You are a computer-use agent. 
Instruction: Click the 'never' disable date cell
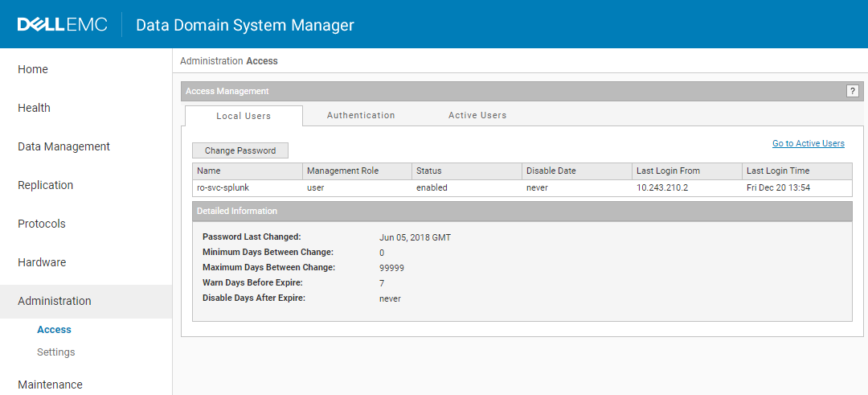point(537,187)
